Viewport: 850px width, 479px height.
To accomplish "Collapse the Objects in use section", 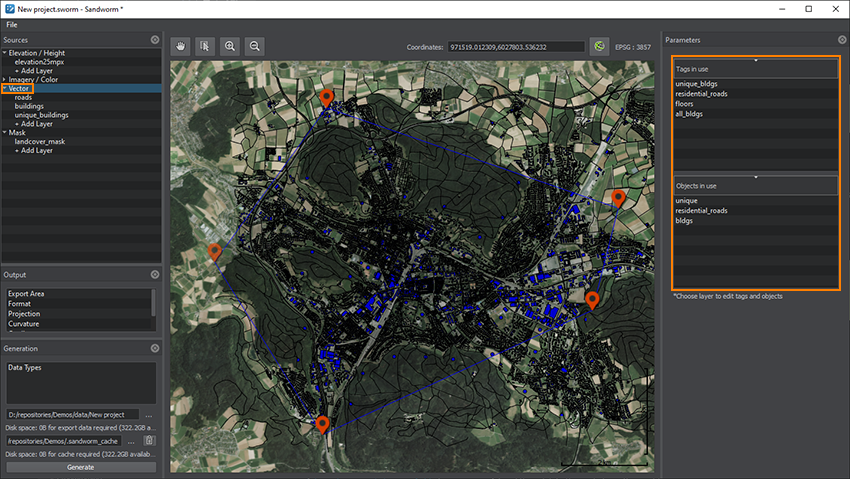I will click(756, 177).
